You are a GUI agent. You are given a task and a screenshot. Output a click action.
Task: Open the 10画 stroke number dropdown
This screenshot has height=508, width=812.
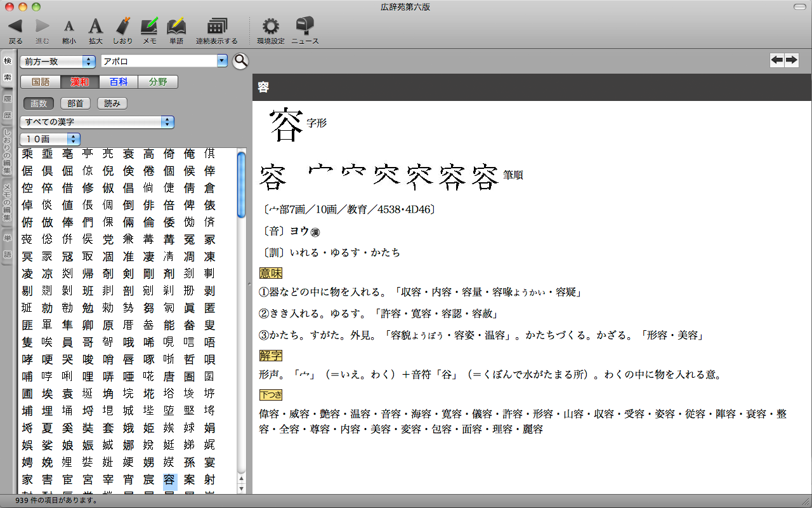[50, 139]
